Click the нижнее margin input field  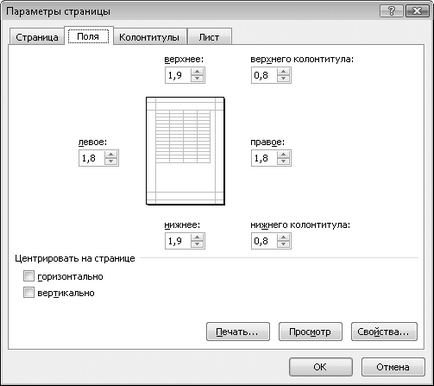click(178, 241)
